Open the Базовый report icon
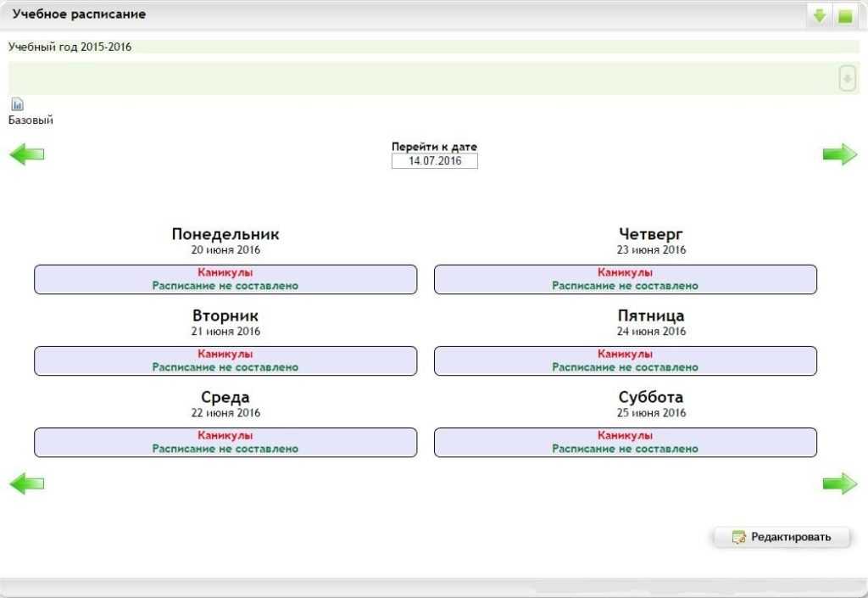This screenshot has width=868, height=598. [x=17, y=104]
